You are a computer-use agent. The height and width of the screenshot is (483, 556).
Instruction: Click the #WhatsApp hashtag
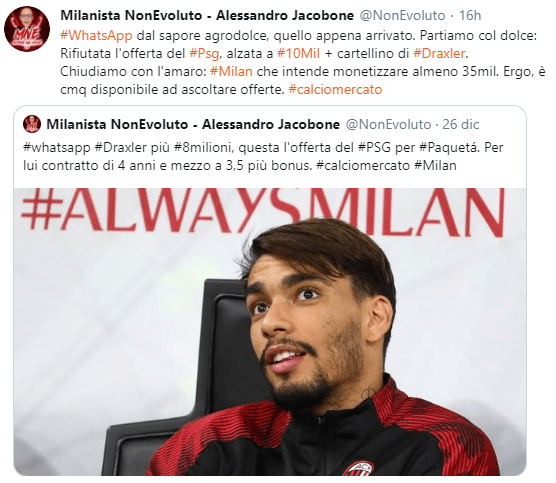[x=96, y=35]
